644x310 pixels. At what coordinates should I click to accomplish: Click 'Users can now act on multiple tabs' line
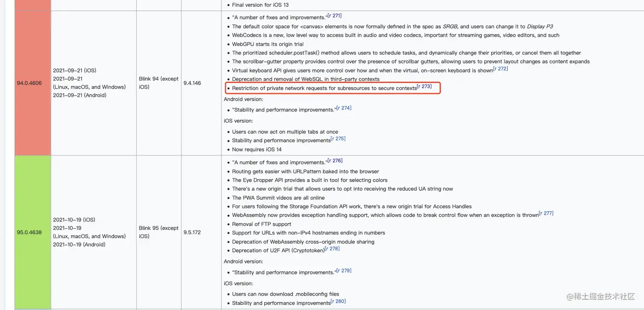(x=285, y=132)
